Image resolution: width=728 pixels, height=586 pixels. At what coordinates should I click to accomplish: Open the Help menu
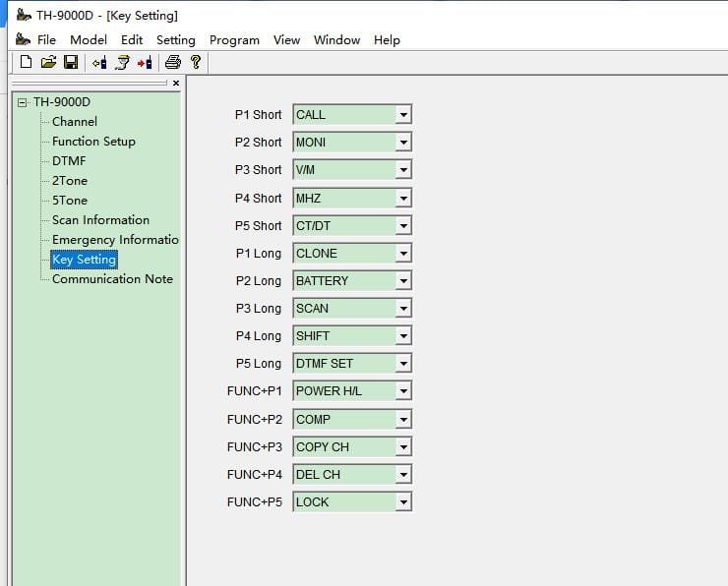click(x=387, y=40)
